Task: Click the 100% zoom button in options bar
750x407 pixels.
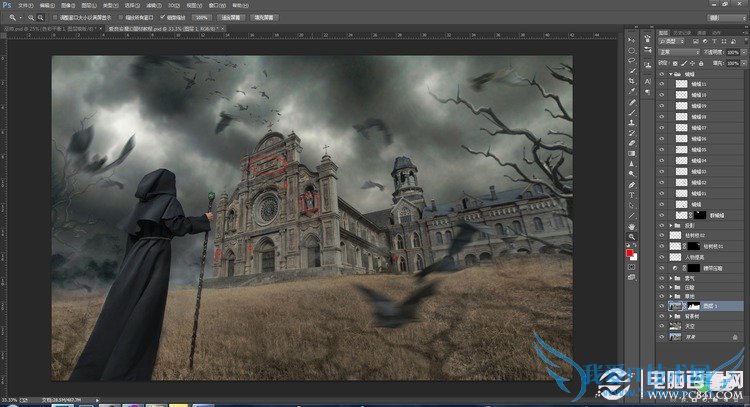Action: [x=202, y=18]
